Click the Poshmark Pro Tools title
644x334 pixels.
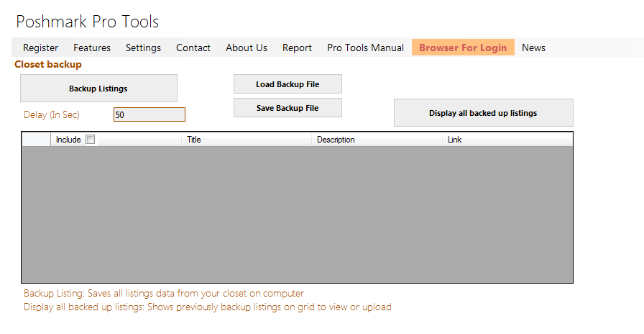(x=88, y=22)
